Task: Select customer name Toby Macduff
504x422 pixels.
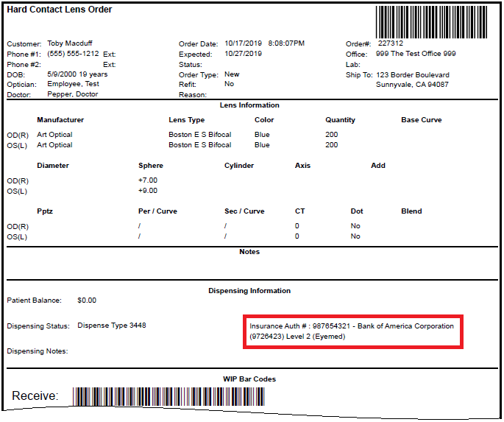Action: [x=70, y=43]
